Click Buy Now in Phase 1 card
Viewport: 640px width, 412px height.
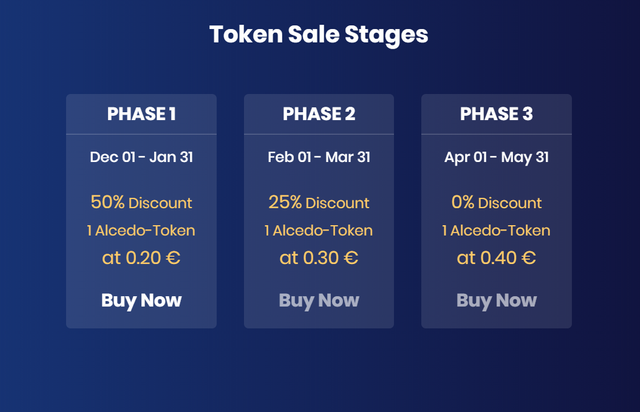click(x=141, y=300)
